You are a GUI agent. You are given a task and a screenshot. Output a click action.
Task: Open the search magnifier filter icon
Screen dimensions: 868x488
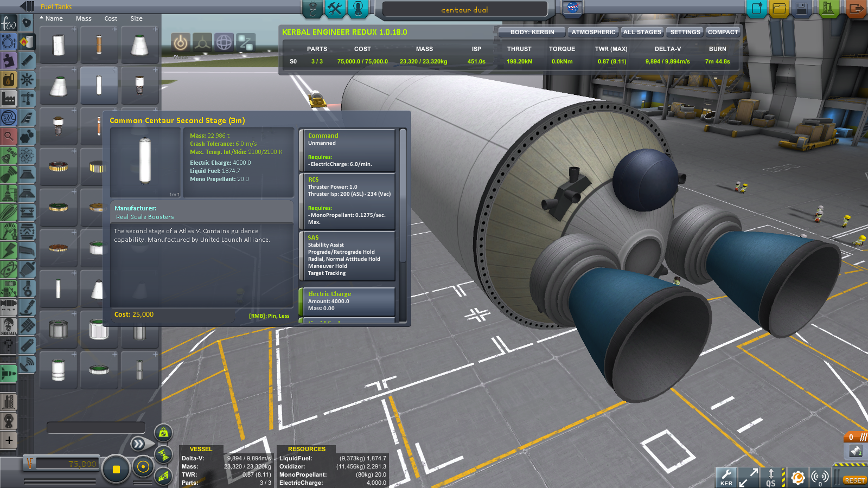(x=9, y=136)
